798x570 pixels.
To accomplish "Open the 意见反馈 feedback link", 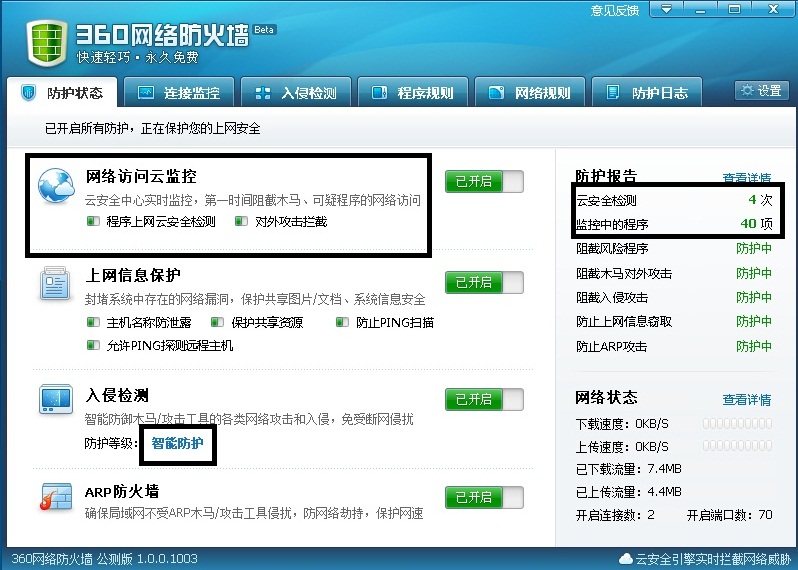I will pos(615,10).
